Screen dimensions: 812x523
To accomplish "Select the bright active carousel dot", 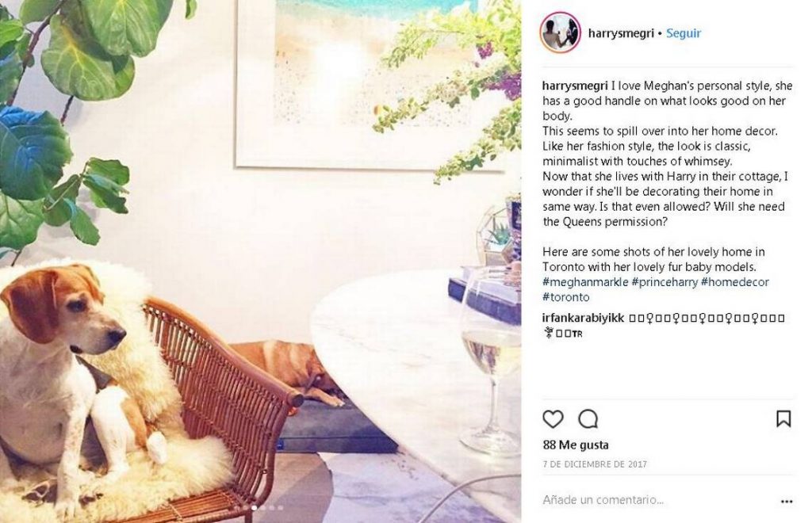I will [255, 508].
